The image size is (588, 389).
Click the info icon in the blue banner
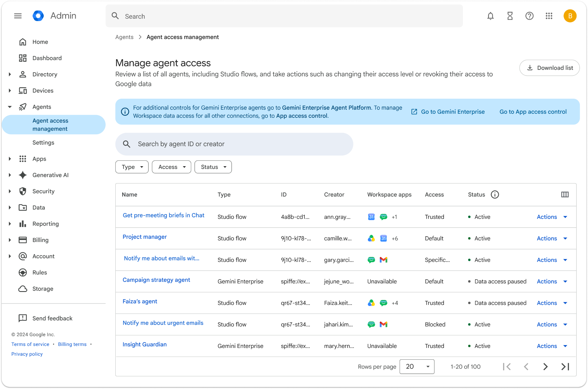click(x=125, y=112)
